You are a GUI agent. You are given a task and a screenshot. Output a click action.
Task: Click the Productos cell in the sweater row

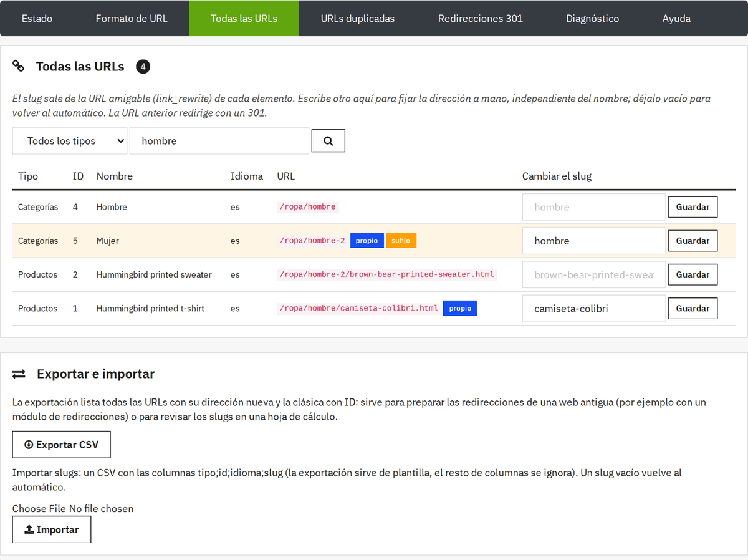37,274
